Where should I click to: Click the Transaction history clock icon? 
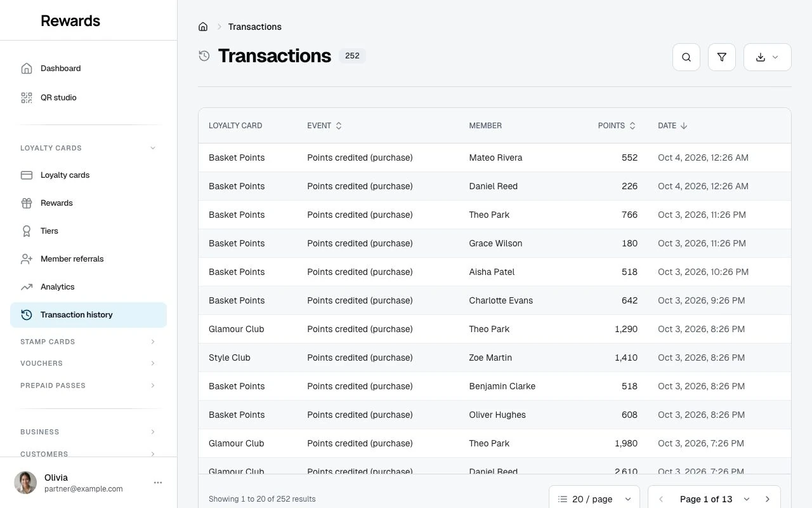click(27, 315)
